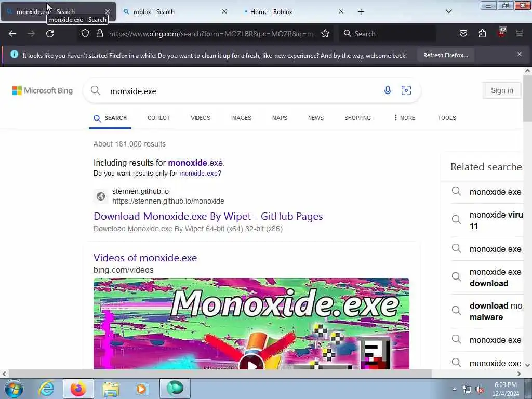Click the horizontal scrollbar at bottom

(x=220, y=374)
